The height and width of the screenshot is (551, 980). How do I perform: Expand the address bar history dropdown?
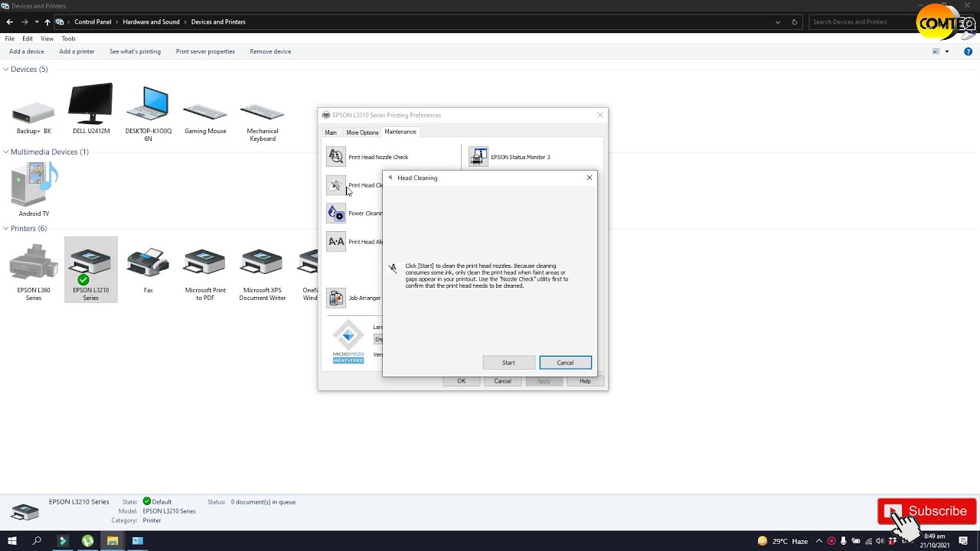pyautogui.click(x=778, y=22)
